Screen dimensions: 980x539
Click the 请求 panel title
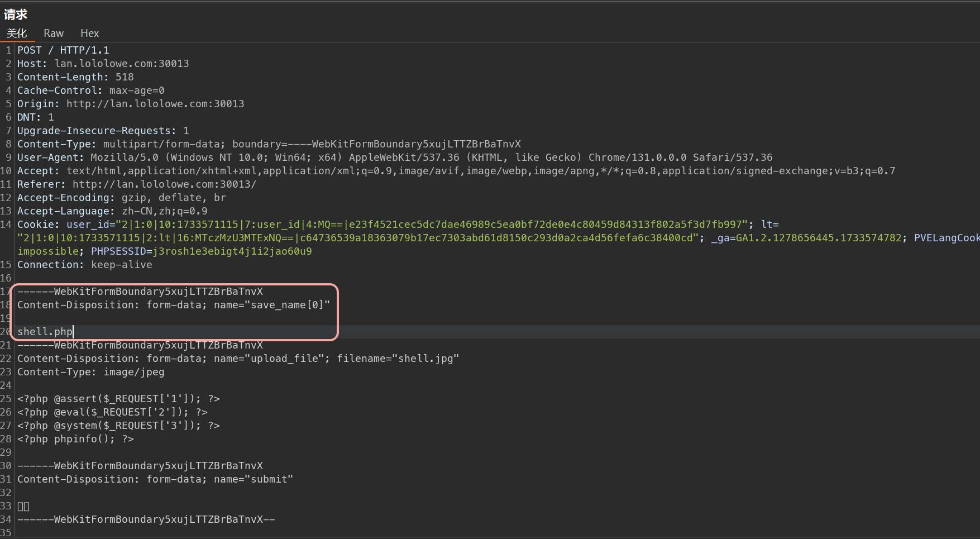click(x=16, y=15)
